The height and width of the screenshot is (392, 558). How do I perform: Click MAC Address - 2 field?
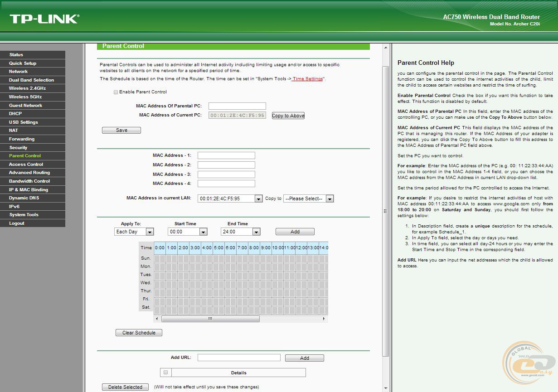[x=226, y=165]
